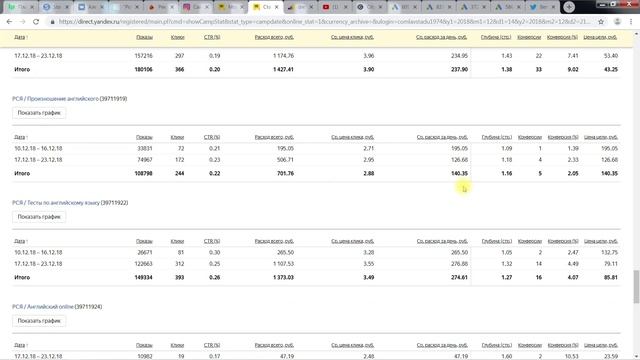Click the browser forward arrow

point(22,22)
